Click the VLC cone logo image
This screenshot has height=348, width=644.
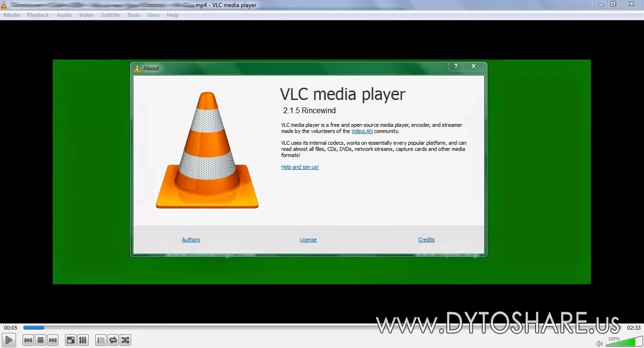(x=207, y=150)
